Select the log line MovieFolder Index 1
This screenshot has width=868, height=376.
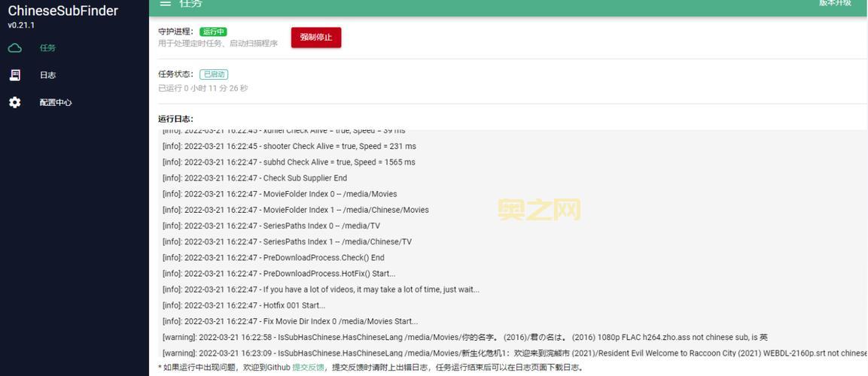click(x=296, y=210)
